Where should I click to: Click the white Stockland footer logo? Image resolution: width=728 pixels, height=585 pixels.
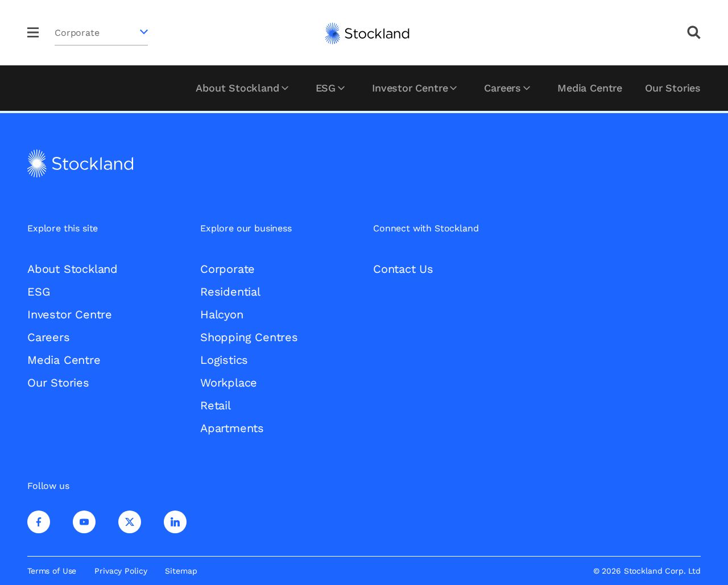pyautogui.click(x=80, y=164)
